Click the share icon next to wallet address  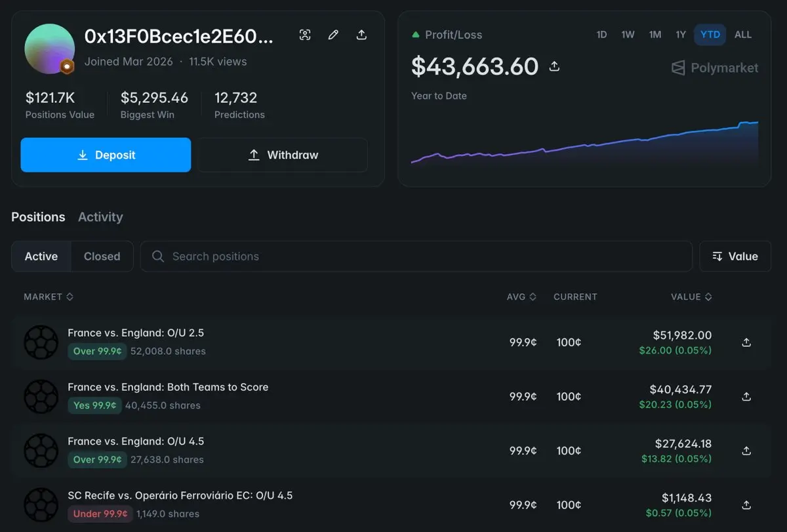pyautogui.click(x=361, y=35)
